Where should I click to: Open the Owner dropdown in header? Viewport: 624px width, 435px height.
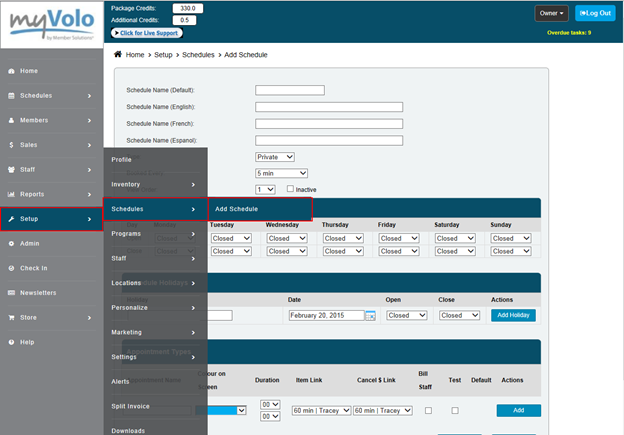pyautogui.click(x=551, y=14)
